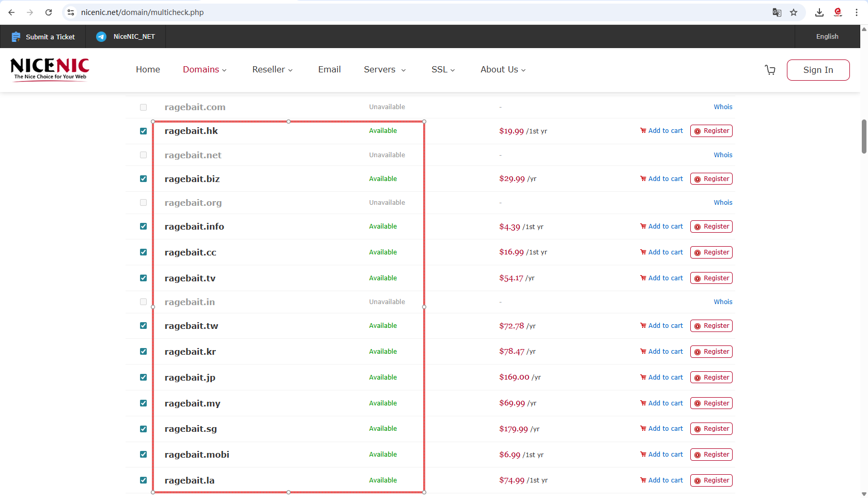Open the shopping cart icon
The width and height of the screenshot is (868, 498).
coord(770,70)
